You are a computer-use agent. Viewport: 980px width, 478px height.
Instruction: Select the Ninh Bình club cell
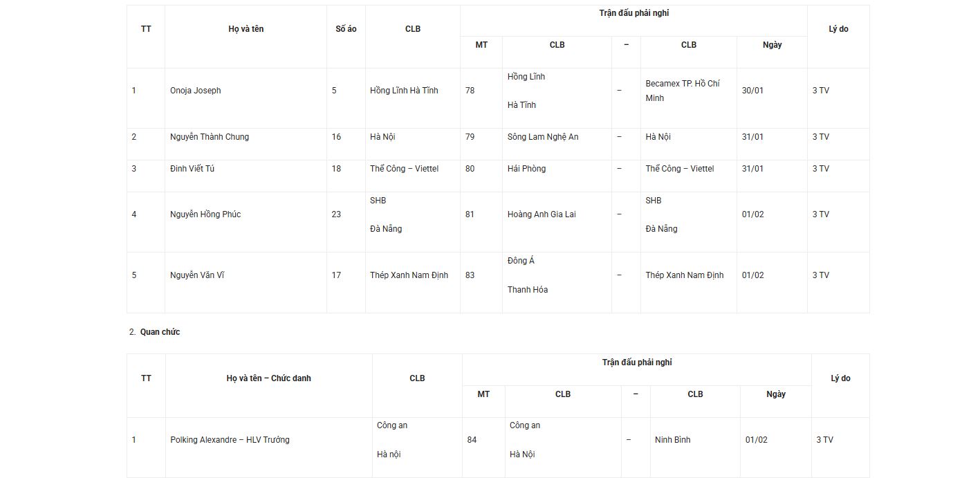[672, 440]
